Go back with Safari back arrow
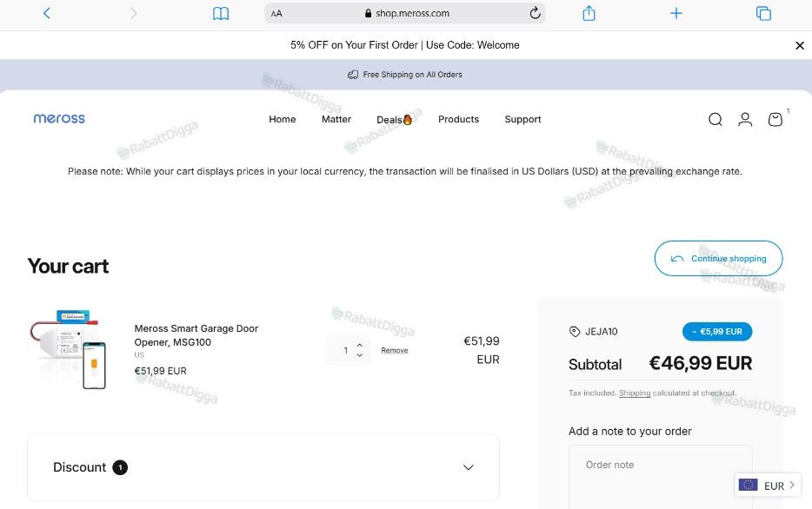 47,13
